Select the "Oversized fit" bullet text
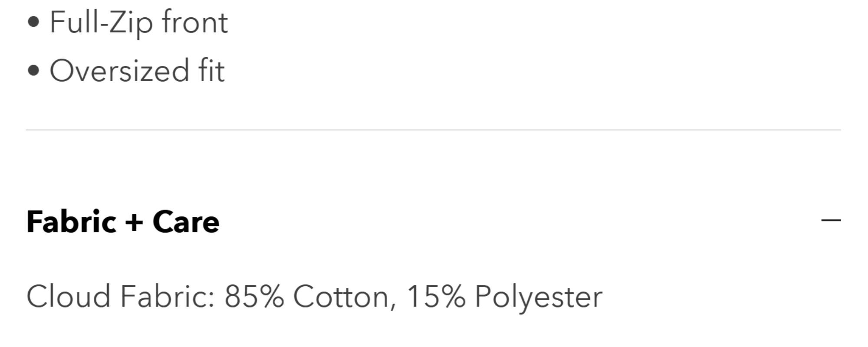 137,71
